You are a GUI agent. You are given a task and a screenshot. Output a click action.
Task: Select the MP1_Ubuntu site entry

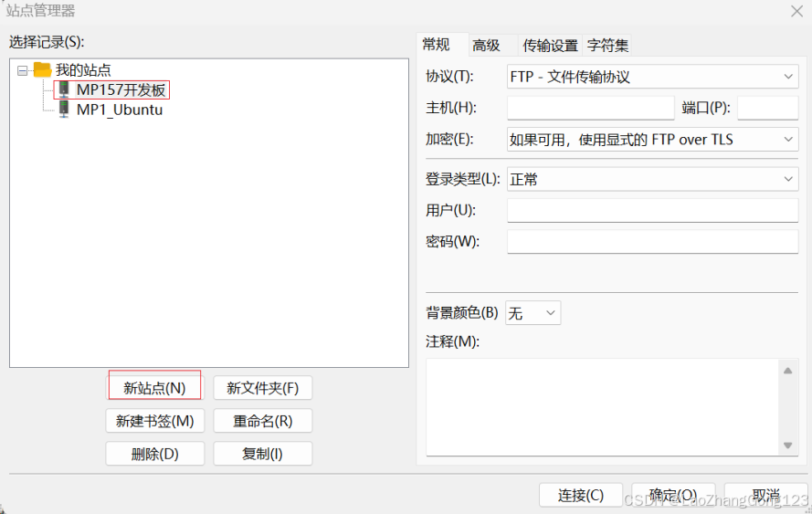[119, 110]
